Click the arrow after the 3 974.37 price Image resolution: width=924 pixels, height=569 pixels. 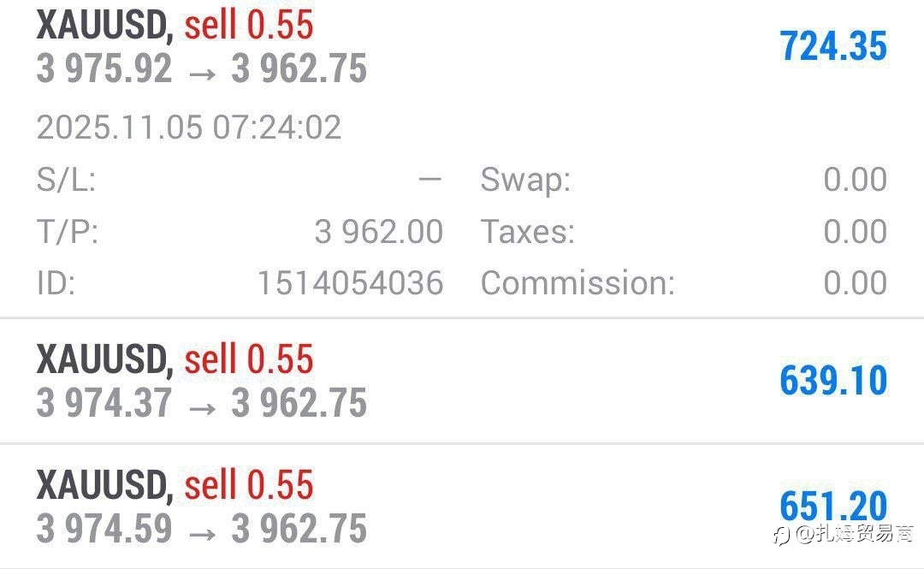pyautogui.click(x=202, y=406)
